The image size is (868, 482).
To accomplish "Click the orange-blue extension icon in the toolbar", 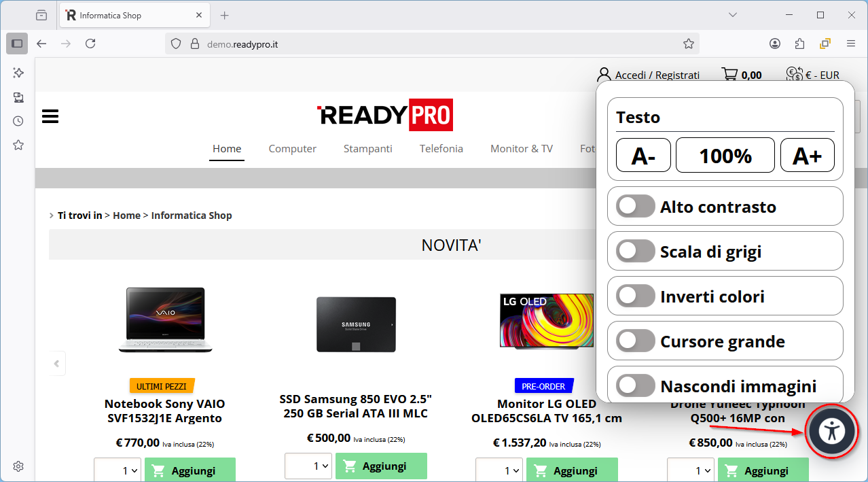I will pyautogui.click(x=825, y=44).
